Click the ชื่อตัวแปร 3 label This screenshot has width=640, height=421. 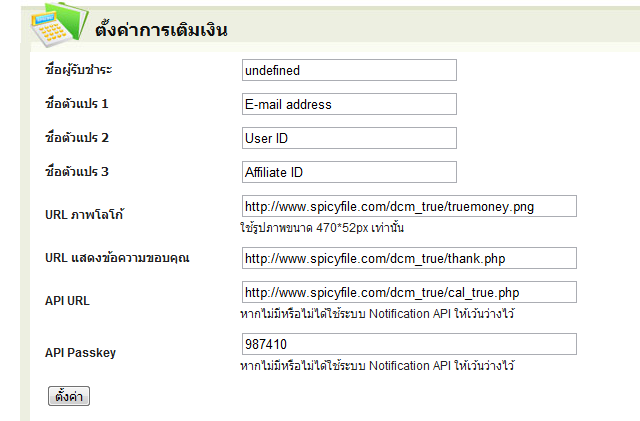point(77,172)
